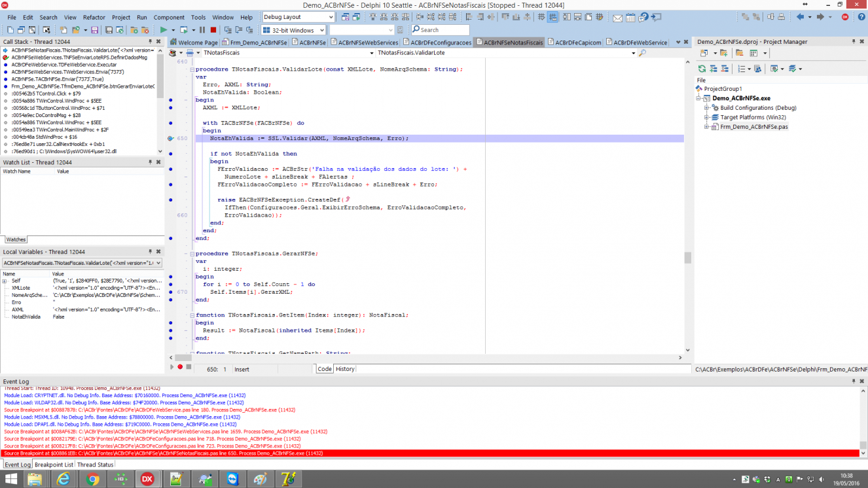Click the red Program Reset stop icon
868x488 pixels.
(213, 30)
